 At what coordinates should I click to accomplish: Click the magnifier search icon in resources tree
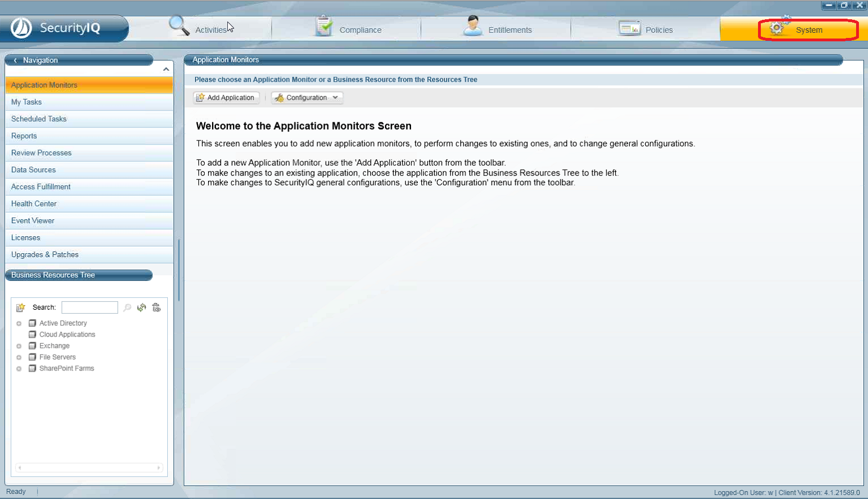click(127, 308)
